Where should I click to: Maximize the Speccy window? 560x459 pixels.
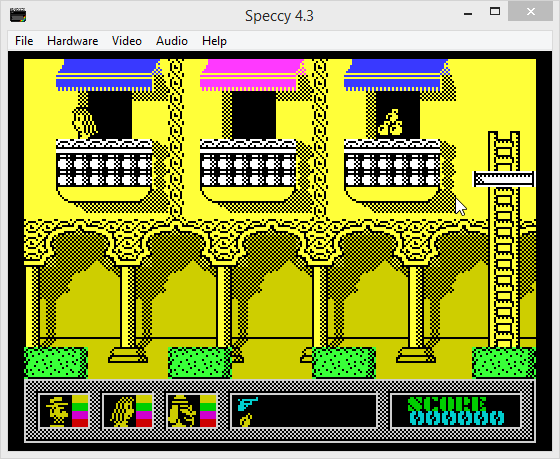click(495, 12)
